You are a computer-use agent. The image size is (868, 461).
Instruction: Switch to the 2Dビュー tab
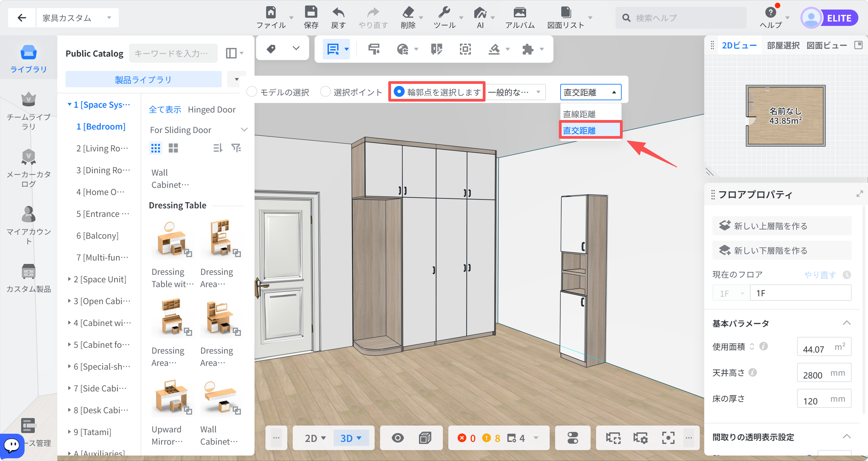click(x=739, y=45)
